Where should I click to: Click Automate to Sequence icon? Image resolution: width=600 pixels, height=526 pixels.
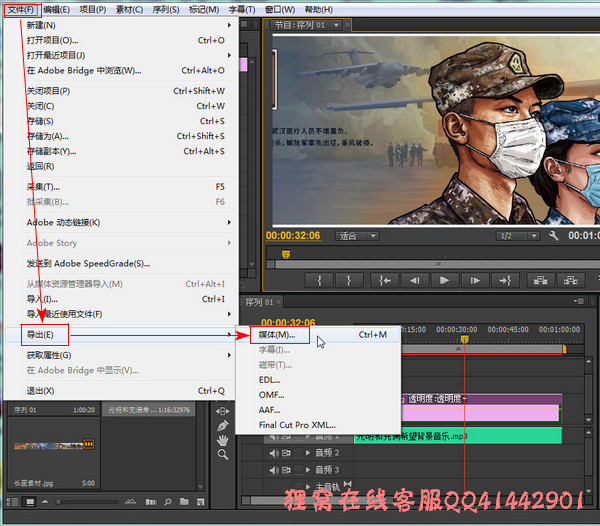pos(151,502)
